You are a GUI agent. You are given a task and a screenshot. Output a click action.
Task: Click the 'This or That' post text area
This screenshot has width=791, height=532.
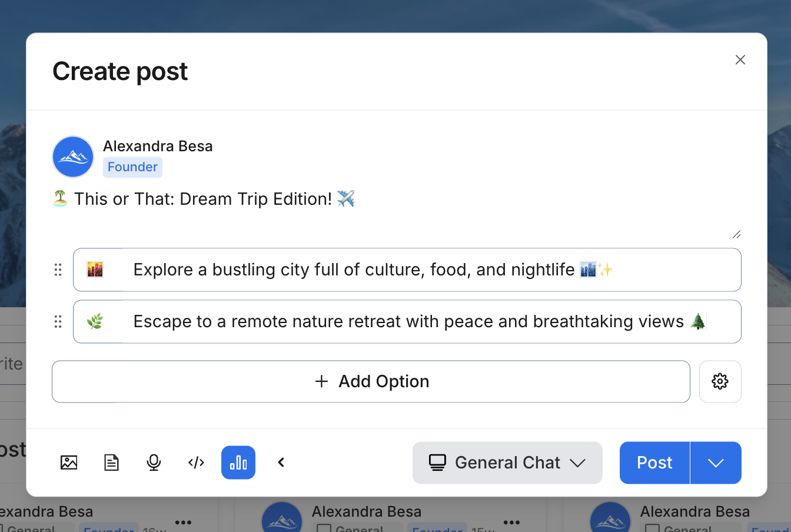tap(396, 213)
